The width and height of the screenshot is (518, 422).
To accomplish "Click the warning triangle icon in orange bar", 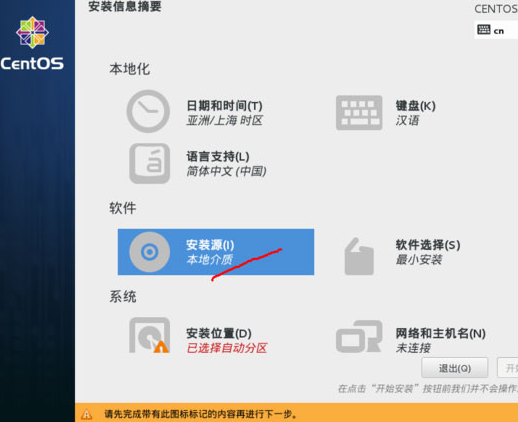I will pyautogui.click(x=87, y=414).
